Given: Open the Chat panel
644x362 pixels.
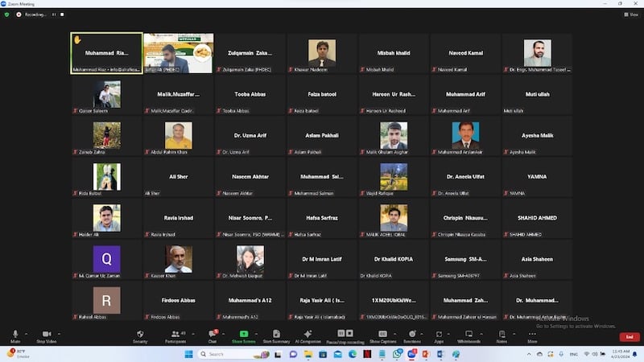Looking at the screenshot, I should coord(213,335).
